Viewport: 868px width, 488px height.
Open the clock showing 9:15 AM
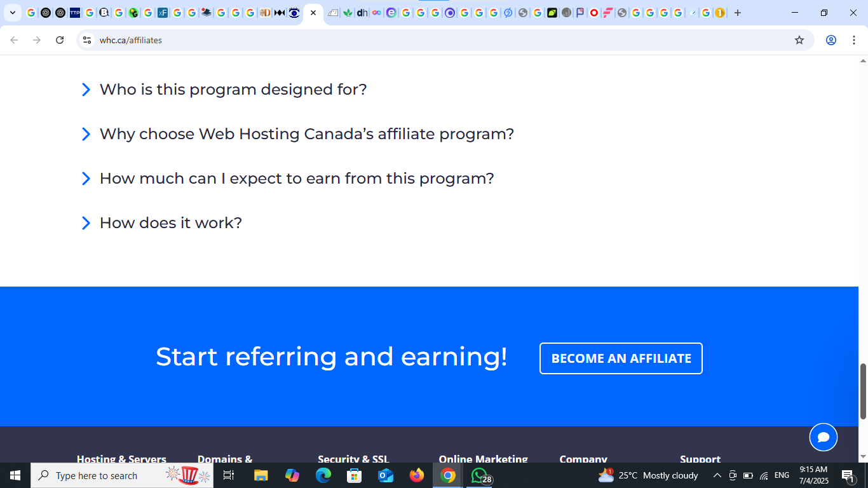tap(813, 475)
